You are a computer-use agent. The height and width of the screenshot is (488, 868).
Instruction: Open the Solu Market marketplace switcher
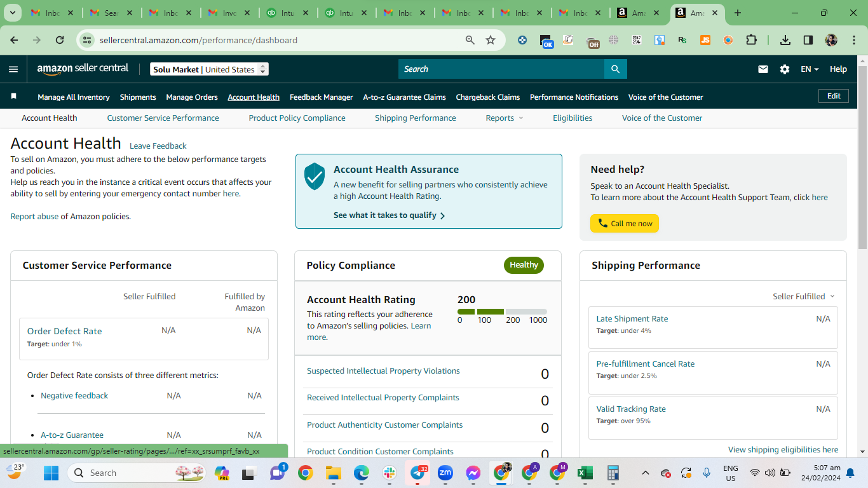pyautogui.click(x=210, y=69)
